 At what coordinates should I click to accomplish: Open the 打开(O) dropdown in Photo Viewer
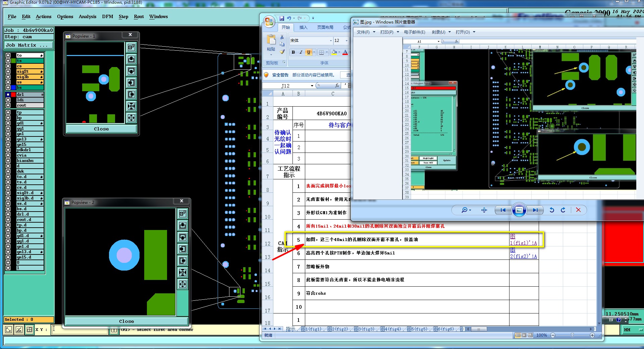(465, 32)
